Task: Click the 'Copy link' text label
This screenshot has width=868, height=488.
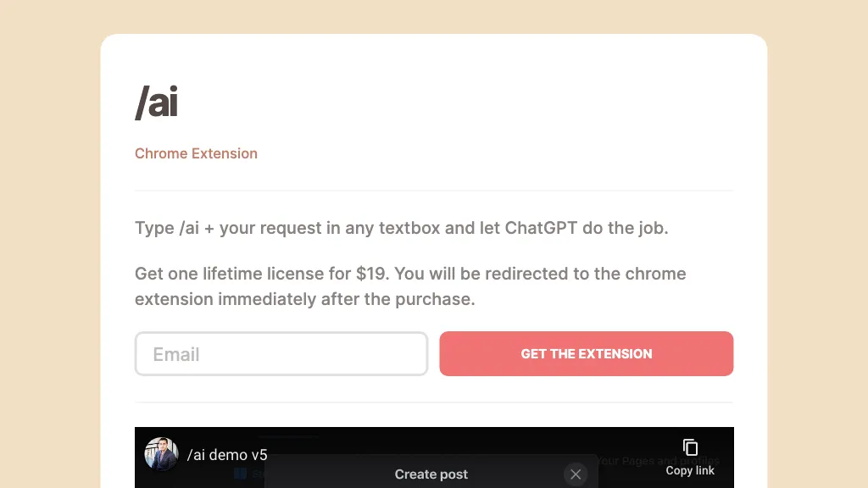Action: click(690, 470)
